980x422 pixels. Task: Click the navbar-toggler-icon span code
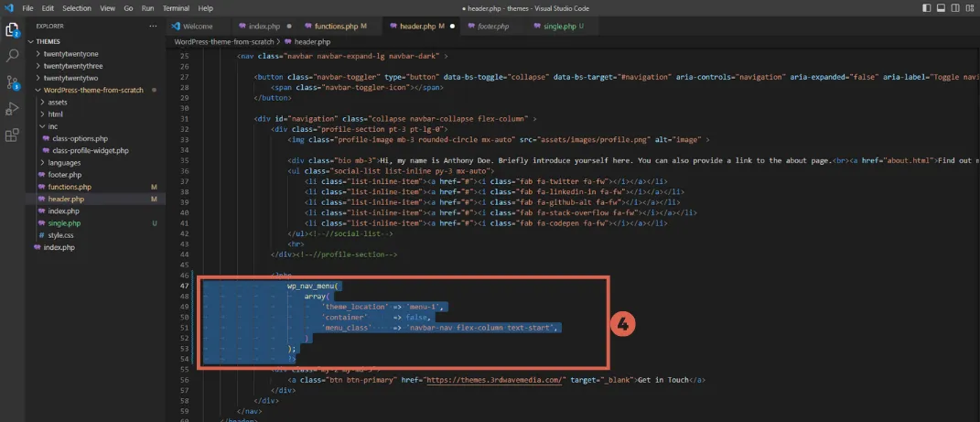[x=358, y=88]
